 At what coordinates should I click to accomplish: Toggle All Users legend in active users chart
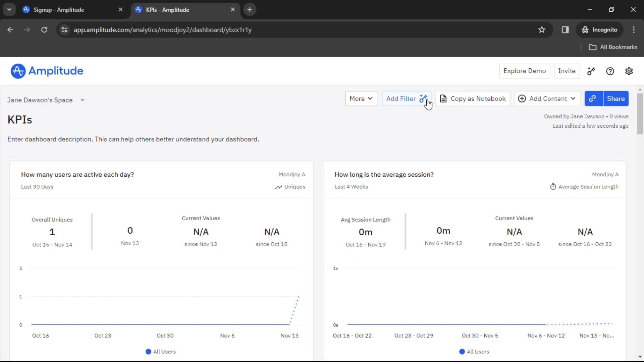click(161, 352)
